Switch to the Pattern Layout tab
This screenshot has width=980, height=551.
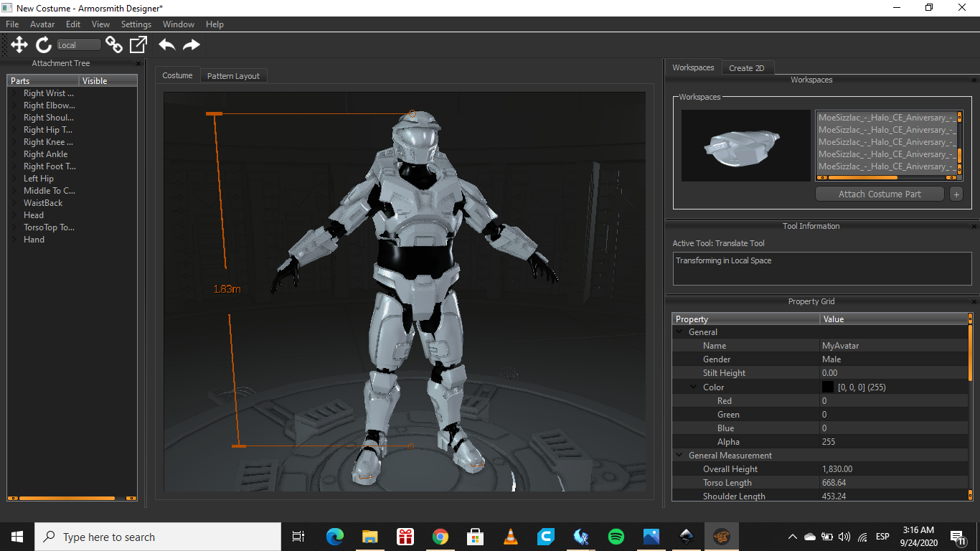[x=233, y=76]
